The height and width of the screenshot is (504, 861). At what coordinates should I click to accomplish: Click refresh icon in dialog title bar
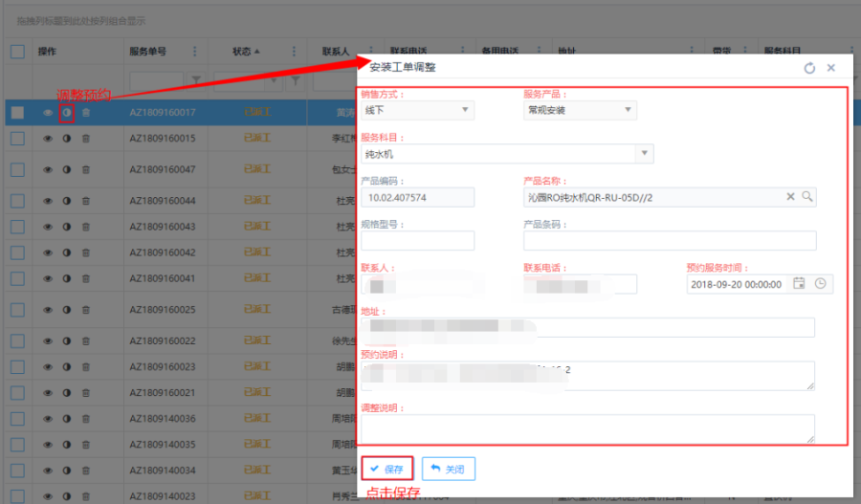click(x=809, y=68)
